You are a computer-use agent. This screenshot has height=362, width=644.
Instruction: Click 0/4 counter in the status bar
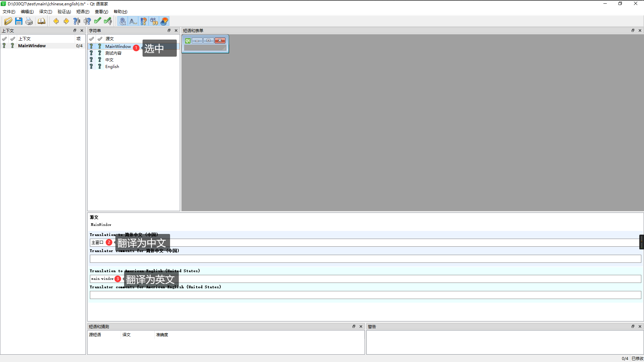pos(625,359)
